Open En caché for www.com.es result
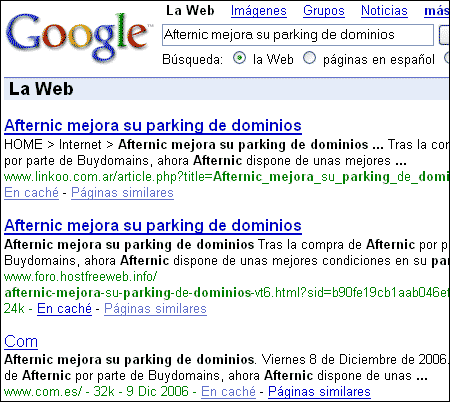The image size is (450, 402). pyautogui.click(x=228, y=391)
